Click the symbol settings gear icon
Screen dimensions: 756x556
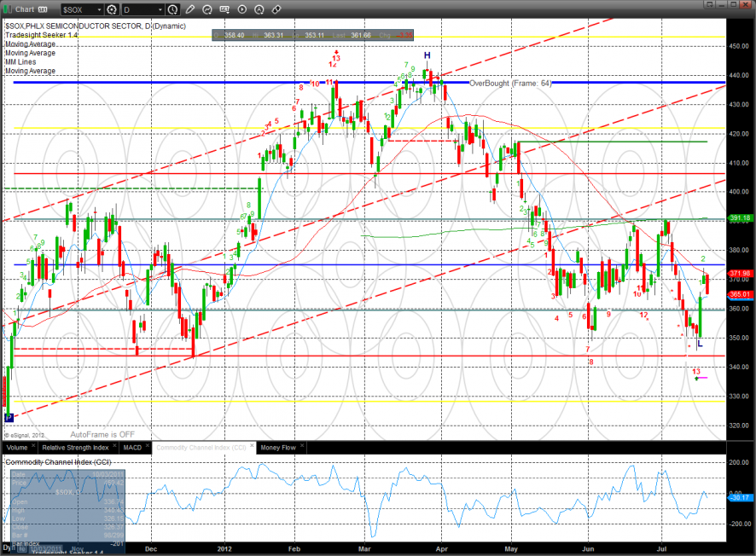coord(112,9)
